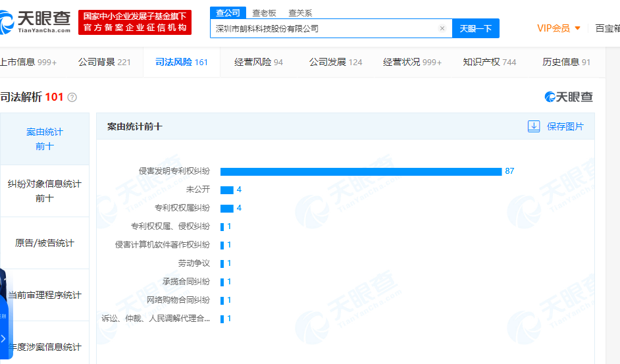This screenshot has height=364, width=620.
Task: Click the 侵害发明专利权纠纷 bar with value 87
Action: tap(361, 171)
